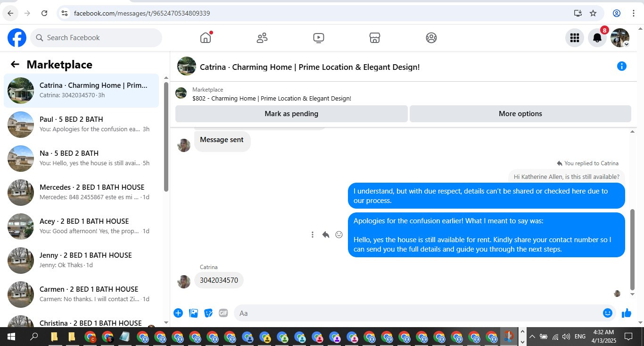
Task: Open the Catrina Charming Home conversation
Action: [x=81, y=90]
